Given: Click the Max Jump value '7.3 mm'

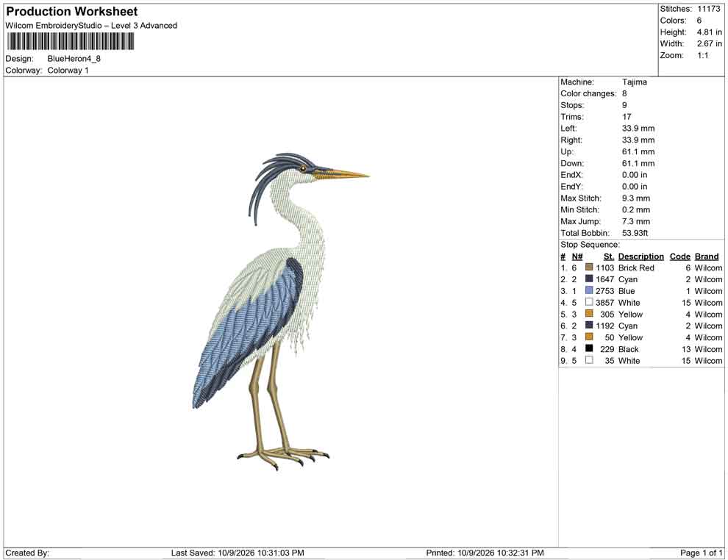Looking at the screenshot, I should pyautogui.click(x=636, y=221).
